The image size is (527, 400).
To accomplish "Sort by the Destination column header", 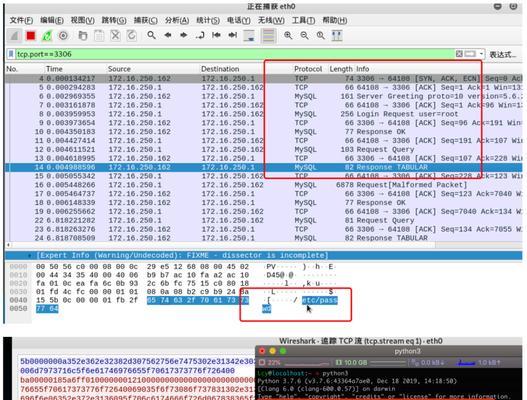I will tap(220, 69).
